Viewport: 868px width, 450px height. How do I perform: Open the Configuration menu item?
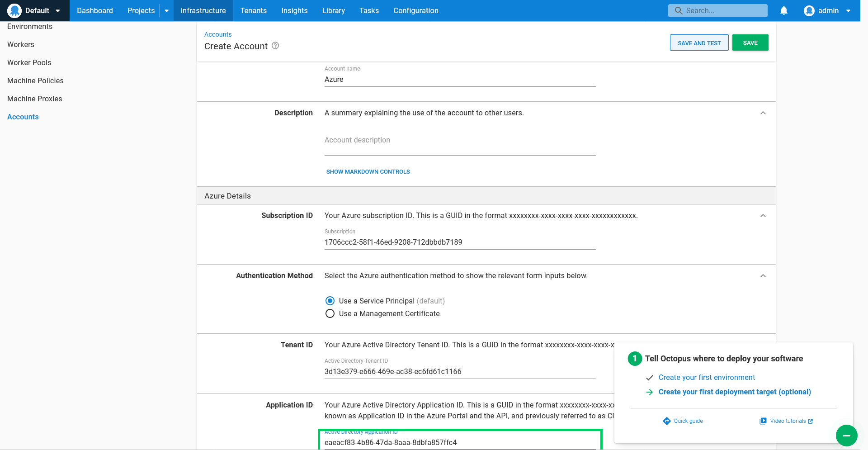click(x=416, y=10)
